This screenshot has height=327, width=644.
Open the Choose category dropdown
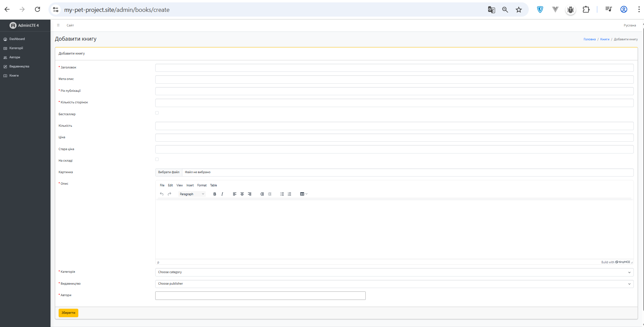(x=394, y=272)
